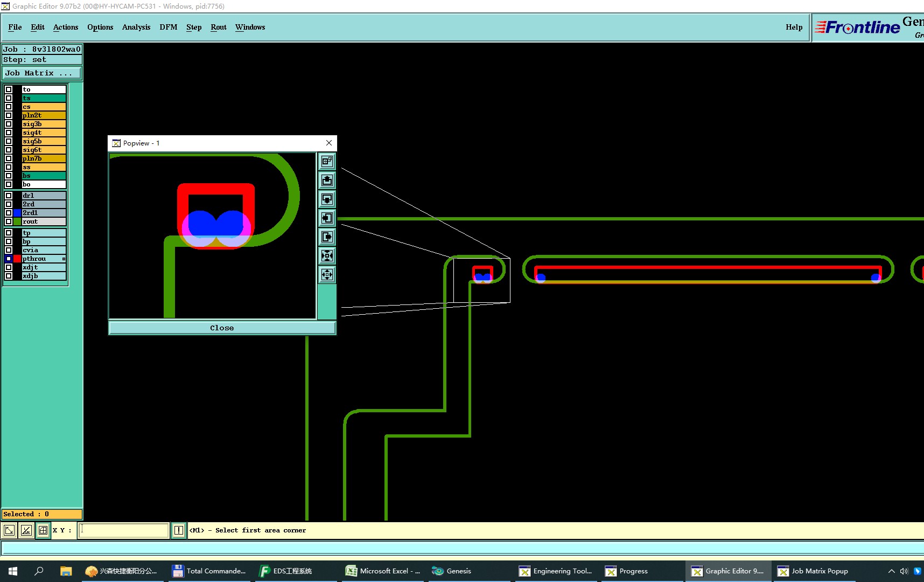Screen dimensions: 924x582
Task: Open the Step menu
Action: [194, 27]
